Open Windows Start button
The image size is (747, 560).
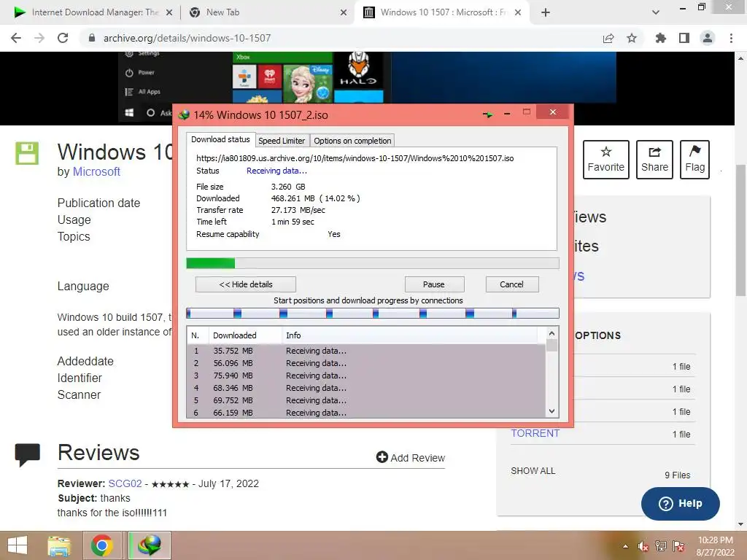[x=18, y=545]
